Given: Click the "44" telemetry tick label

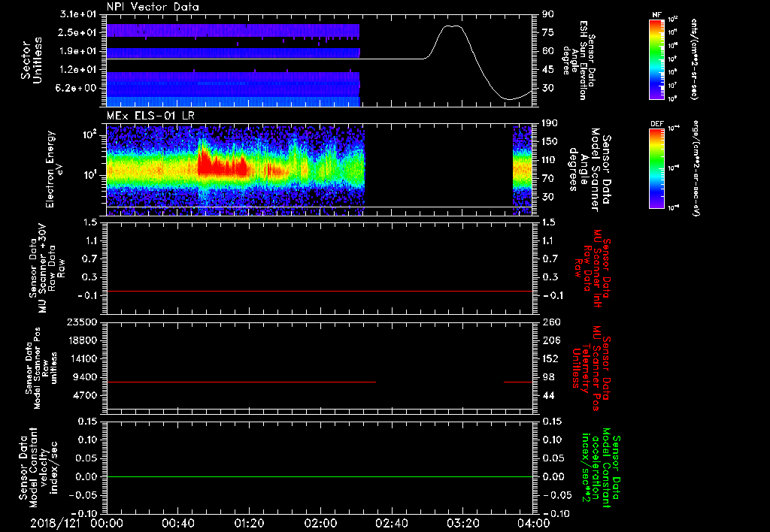Looking at the screenshot, I should click(x=548, y=395).
